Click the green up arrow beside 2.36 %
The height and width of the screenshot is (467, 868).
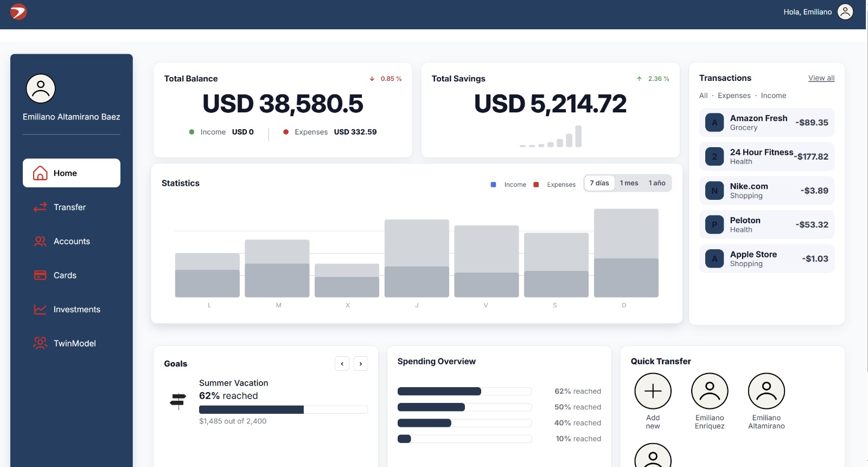coord(640,79)
